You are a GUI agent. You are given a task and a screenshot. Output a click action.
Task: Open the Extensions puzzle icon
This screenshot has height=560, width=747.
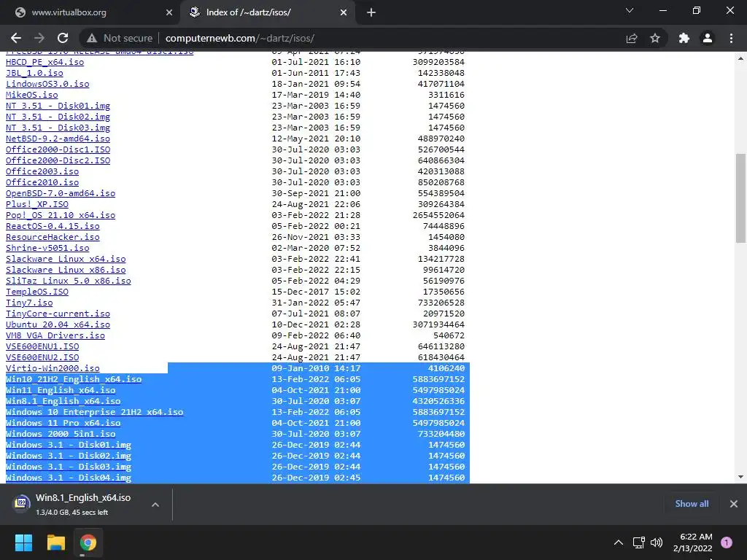684,38
